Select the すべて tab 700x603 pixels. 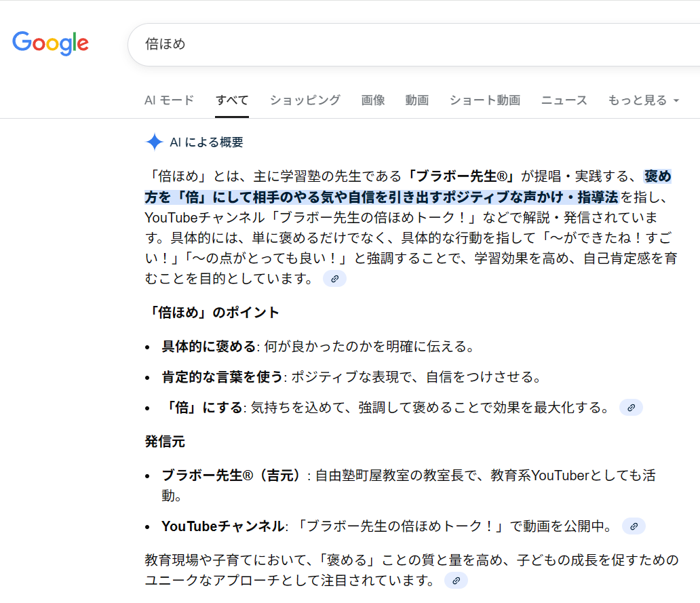pyautogui.click(x=232, y=100)
